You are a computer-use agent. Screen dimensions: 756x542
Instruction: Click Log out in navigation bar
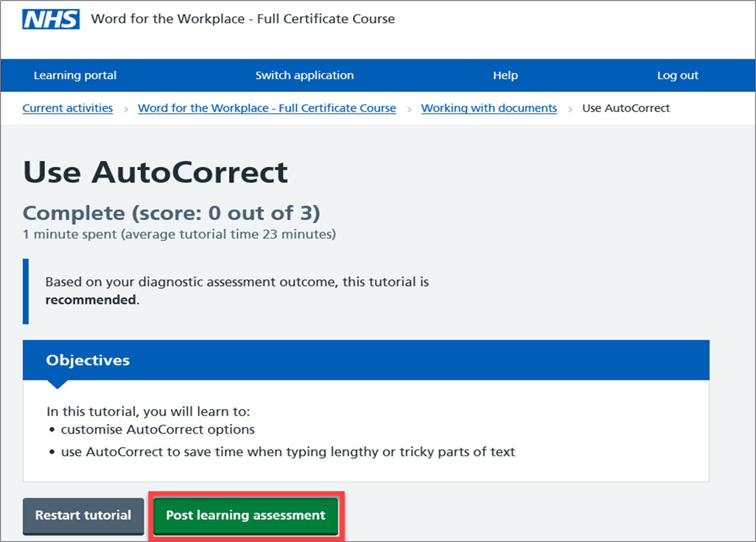coord(678,75)
